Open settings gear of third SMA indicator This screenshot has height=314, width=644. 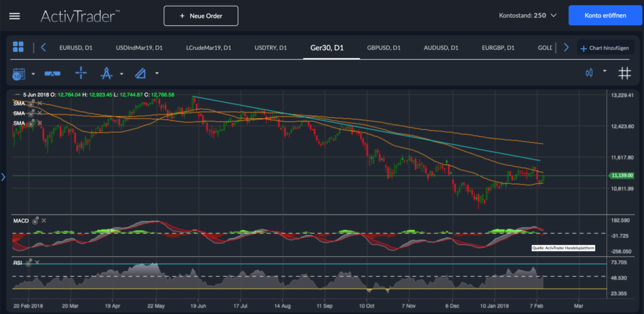[x=31, y=123]
